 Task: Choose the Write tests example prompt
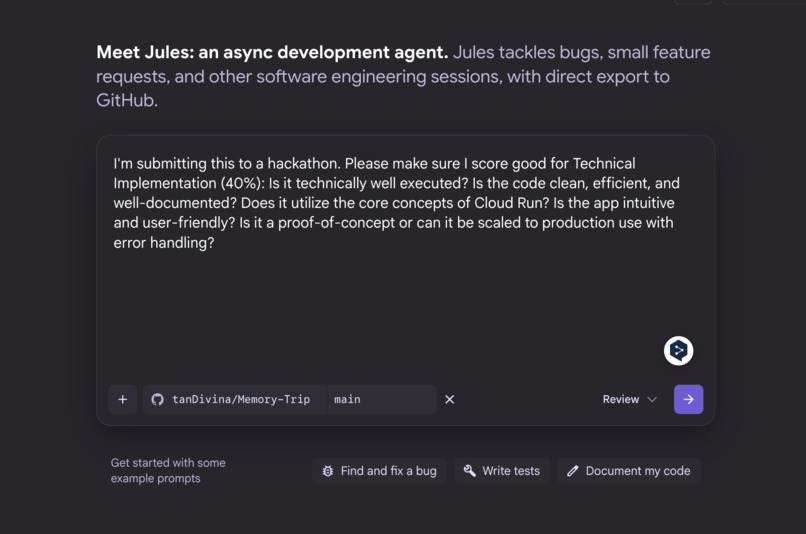coord(502,471)
